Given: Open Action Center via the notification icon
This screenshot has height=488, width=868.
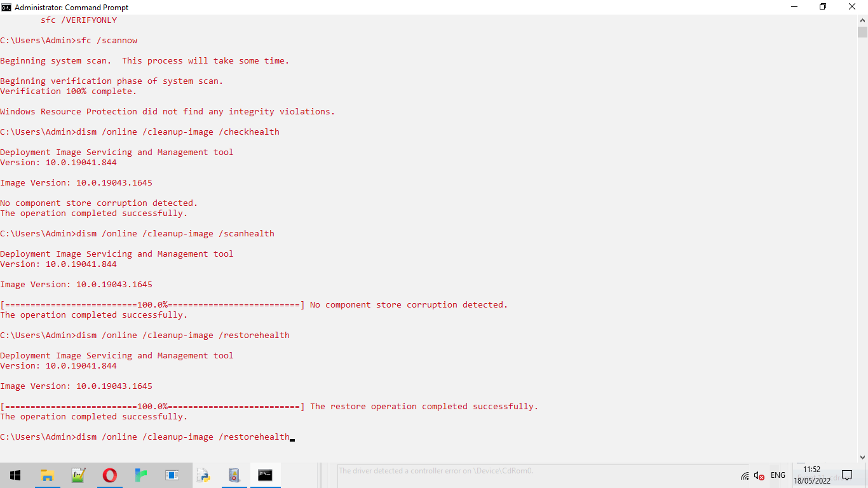Looking at the screenshot, I should [x=847, y=475].
